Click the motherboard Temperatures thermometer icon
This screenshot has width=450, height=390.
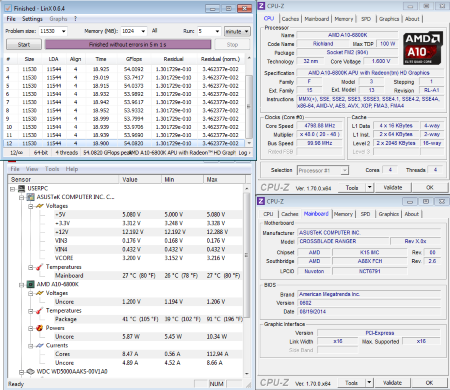click(39, 267)
